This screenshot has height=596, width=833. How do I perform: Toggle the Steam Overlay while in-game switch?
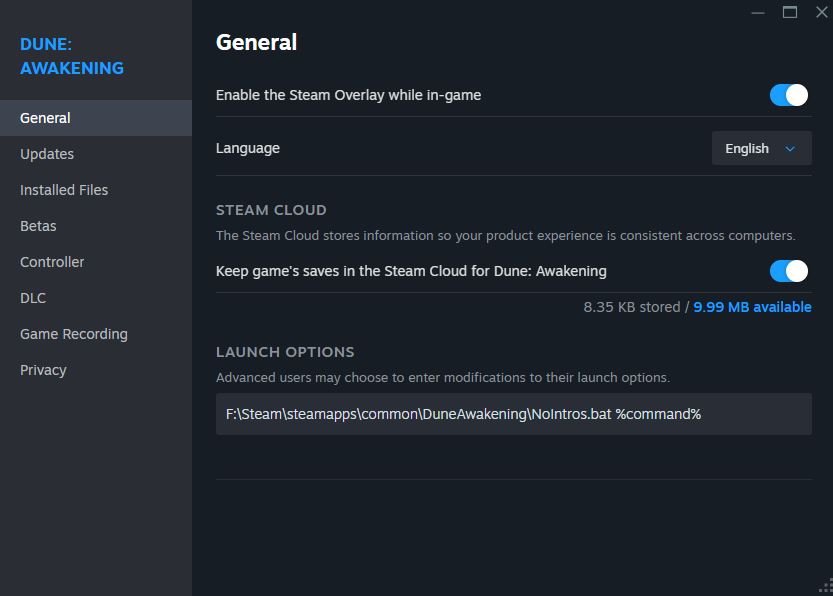788,95
